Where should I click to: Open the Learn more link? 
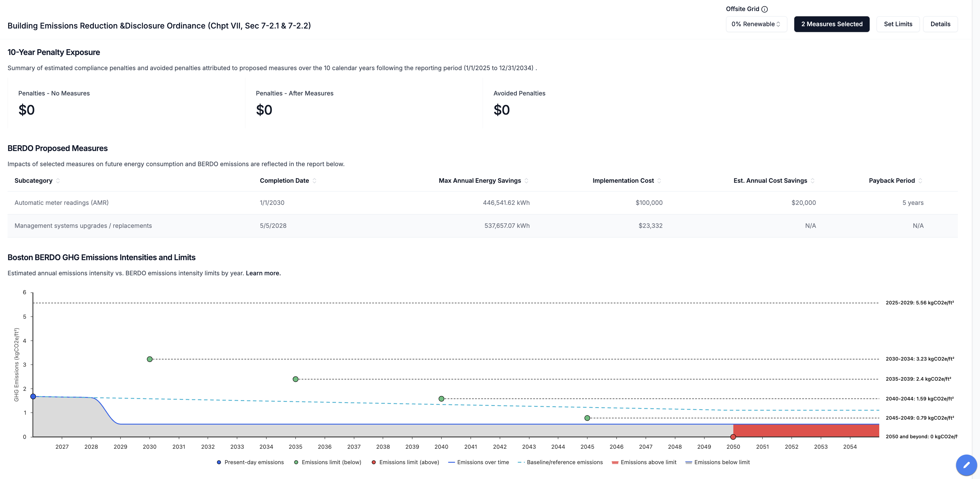click(263, 273)
